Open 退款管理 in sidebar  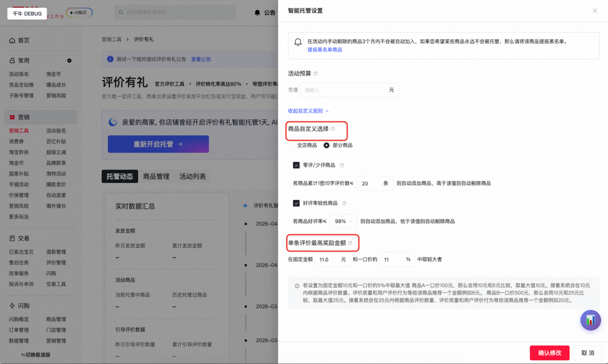pyautogui.click(x=56, y=252)
